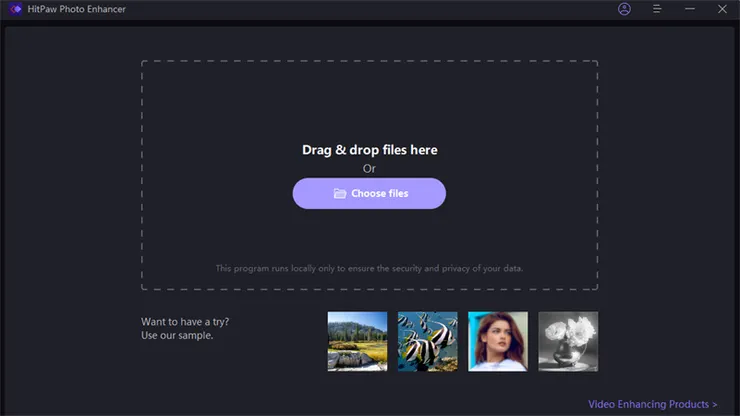Click the 'Want to have a try?' text
Screen dimensions: 740x416
coord(185,322)
